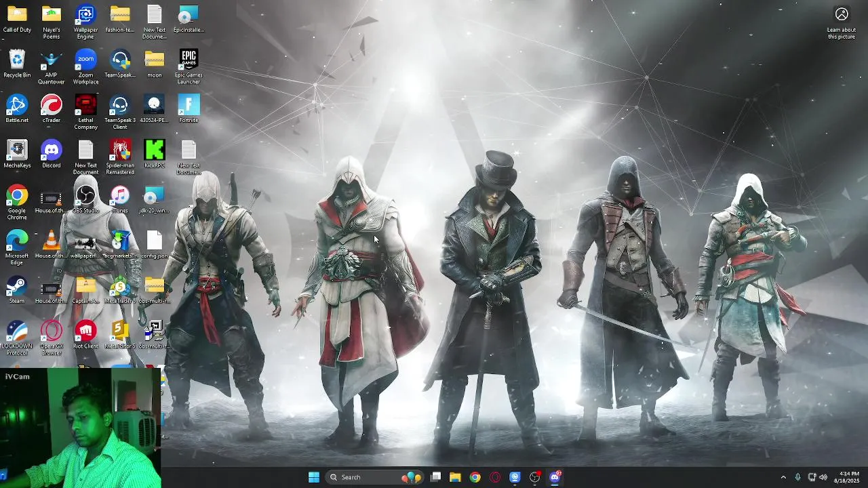868x488 pixels.
Task: Open Riot Client shortcut
Action: coord(85,335)
